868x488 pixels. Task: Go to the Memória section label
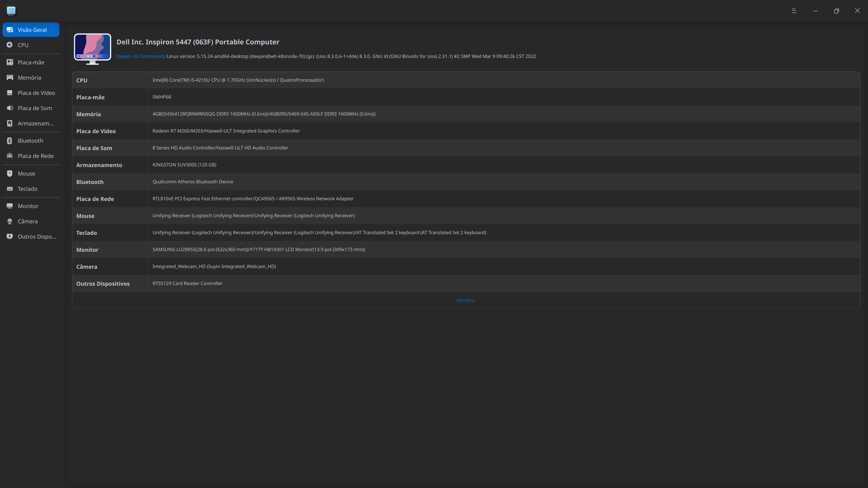29,78
